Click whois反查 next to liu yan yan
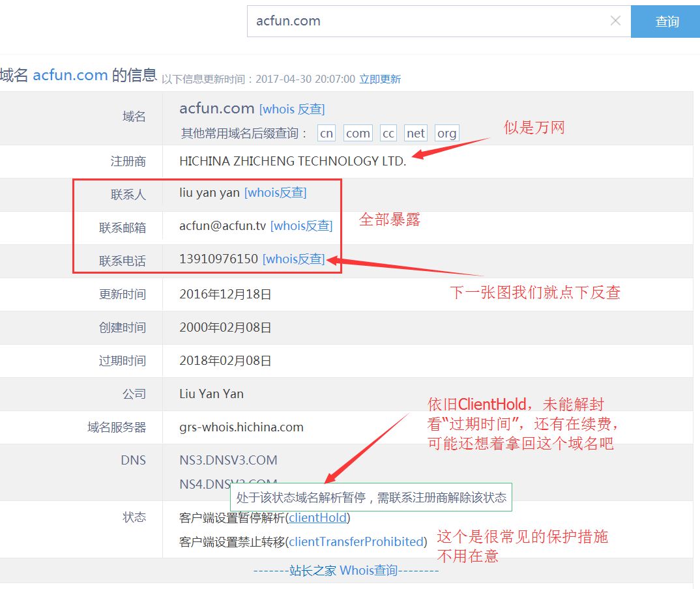700x589 pixels. click(276, 192)
